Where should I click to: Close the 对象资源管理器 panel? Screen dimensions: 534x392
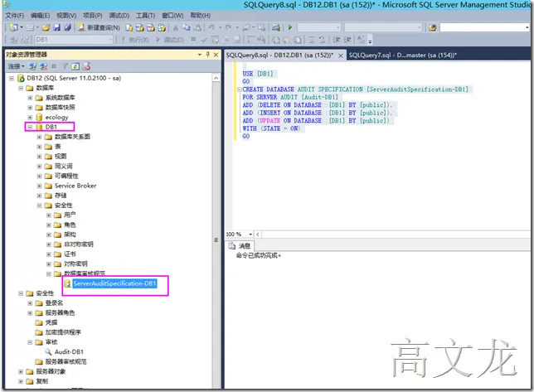216,55
